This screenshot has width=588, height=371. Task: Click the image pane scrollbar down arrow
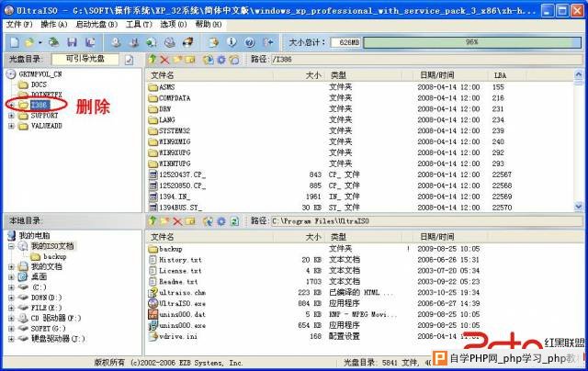pos(578,206)
